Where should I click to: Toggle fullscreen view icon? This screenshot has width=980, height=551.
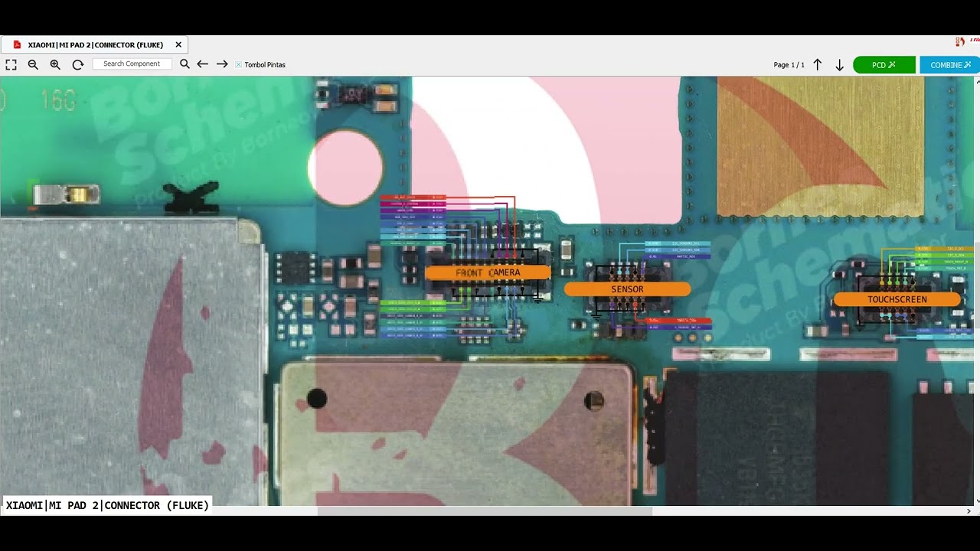click(x=11, y=65)
